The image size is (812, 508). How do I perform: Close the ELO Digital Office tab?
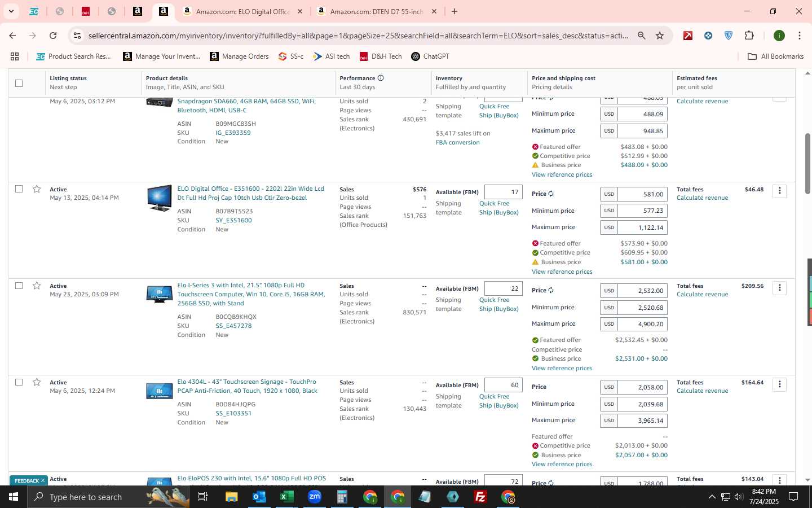tap(300, 11)
